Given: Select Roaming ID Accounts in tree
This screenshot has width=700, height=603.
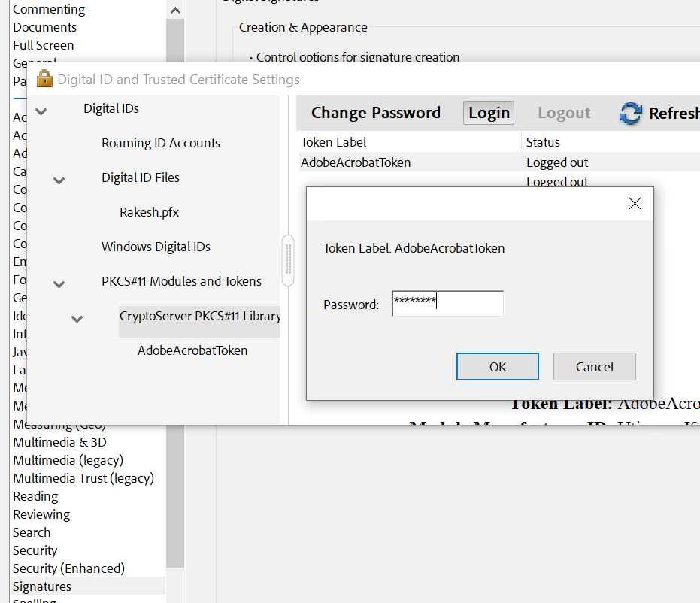Looking at the screenshot, I should tap(161, 143).
